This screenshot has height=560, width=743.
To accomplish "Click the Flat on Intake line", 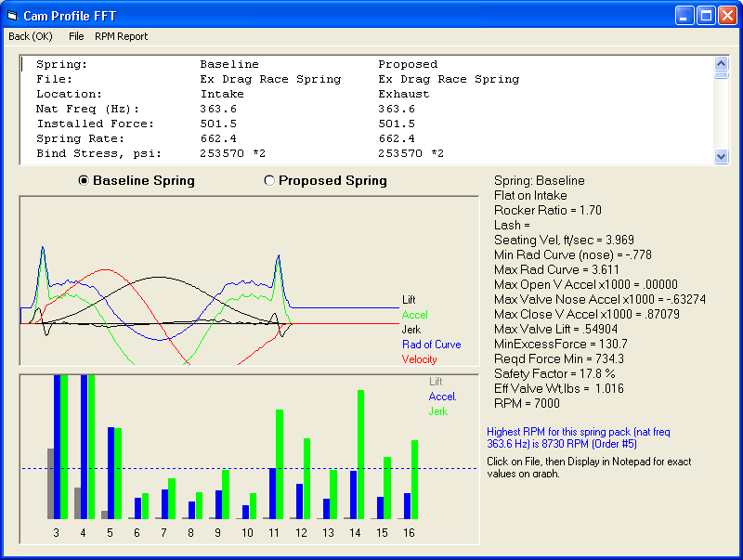I will coord(530,196).
